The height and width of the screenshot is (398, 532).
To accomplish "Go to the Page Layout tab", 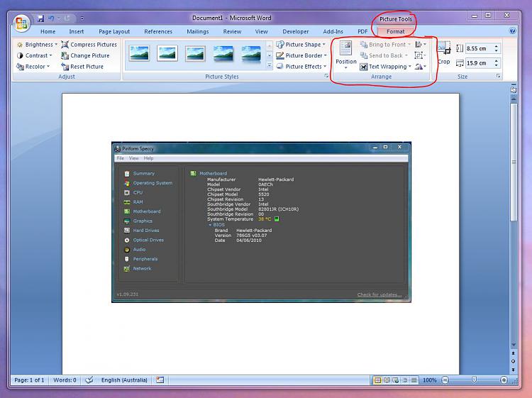I will [114, 31].
